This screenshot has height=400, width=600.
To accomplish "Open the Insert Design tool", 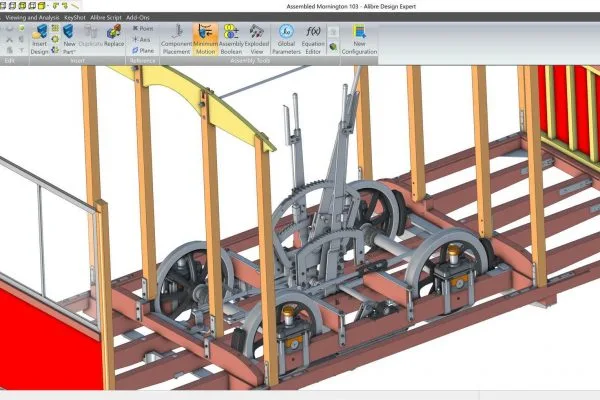I will tap(39, 39).
